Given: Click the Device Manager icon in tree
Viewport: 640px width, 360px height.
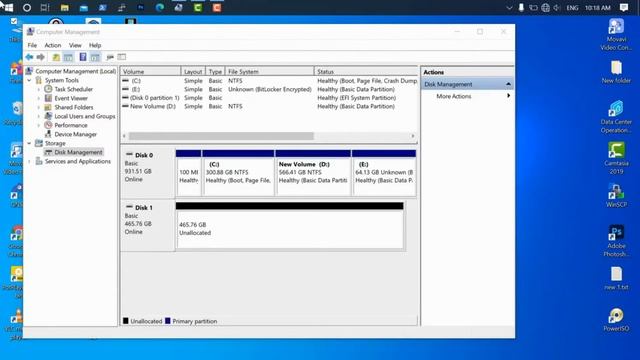Looking at the screenshot, I should [x=48, y=134].
